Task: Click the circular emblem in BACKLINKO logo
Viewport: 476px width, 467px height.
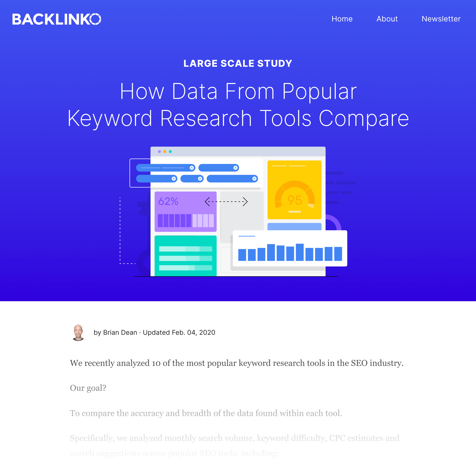Action: [x=96, y=19]
